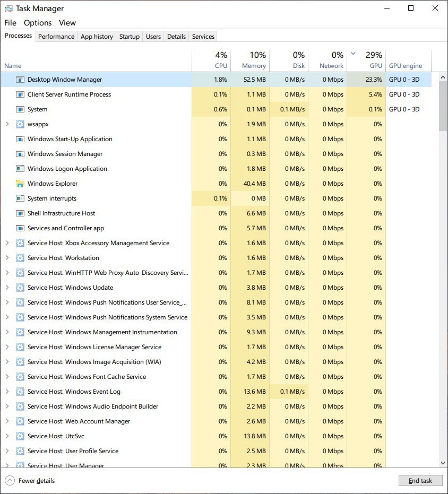The width and height of the screenshot is (448, 494).
Task: Expand the wsappx process group
Action: 7,124
